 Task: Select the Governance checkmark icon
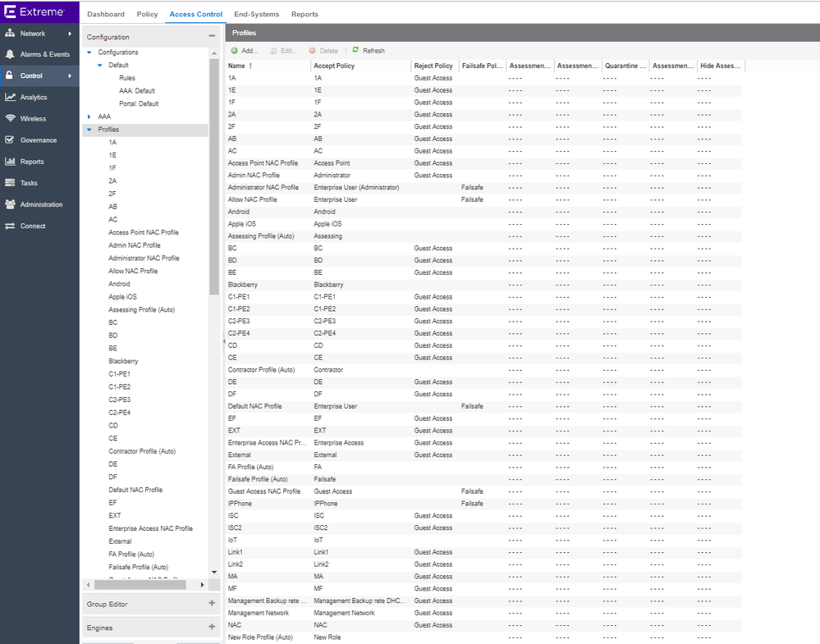click(x=10, y=140)
